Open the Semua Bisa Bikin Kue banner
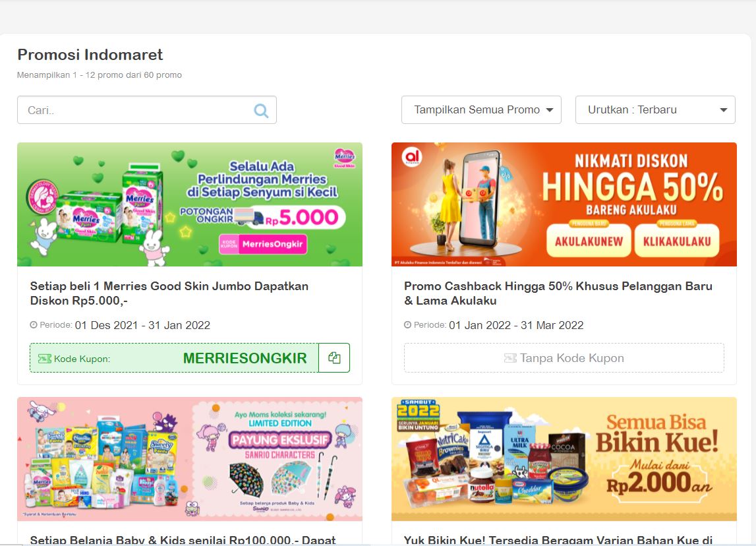756x546 pixels. point(564,459)
